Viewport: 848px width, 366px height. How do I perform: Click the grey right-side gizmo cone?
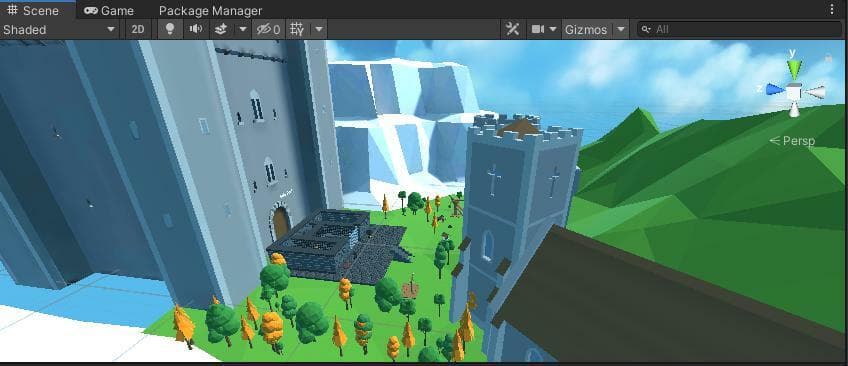pos(815,92)
